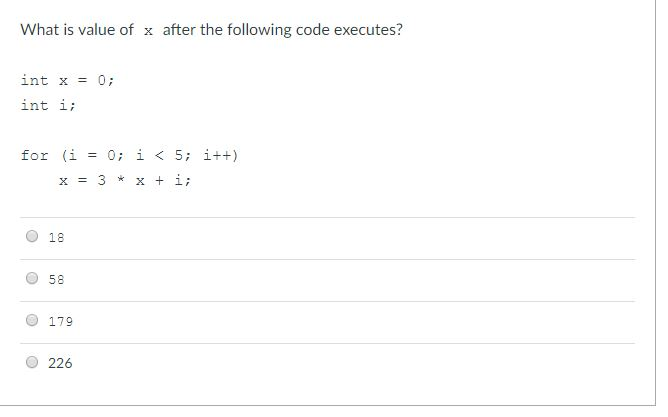Screen dimensions: 668x417
Task: Click the 'x = 3 * x + i;' statement
Action: click(x=125, y=180)
